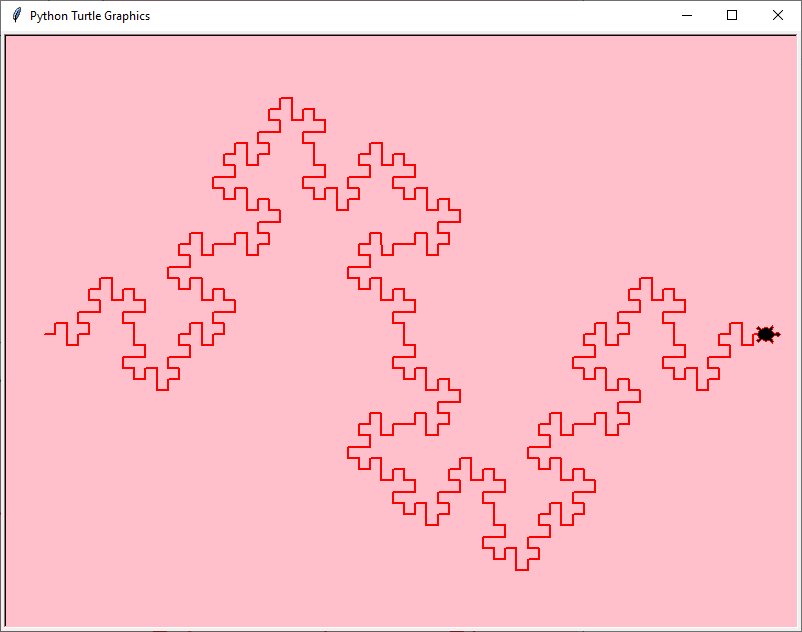Click the feather icon in the title bar
Viewport: 802px width, 632px height.
(x=17, y=15)
